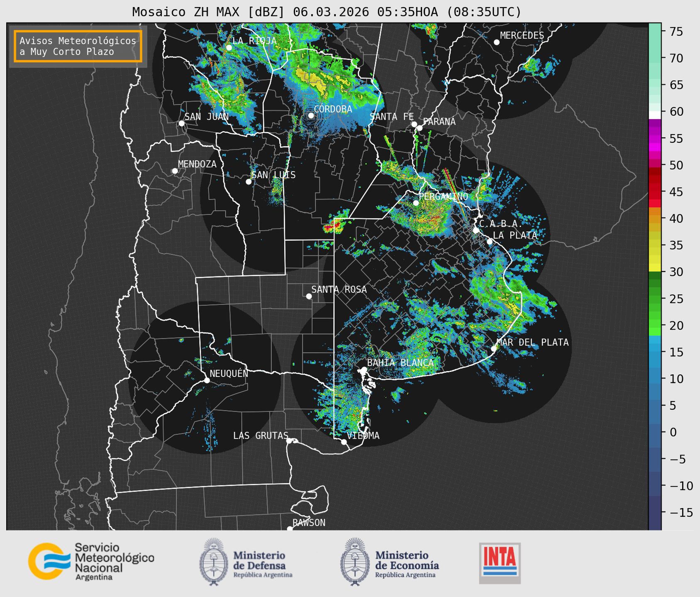Click the NEUQUÉN label text
Viewport: 700px width, 597px height.
coord(229,374)
